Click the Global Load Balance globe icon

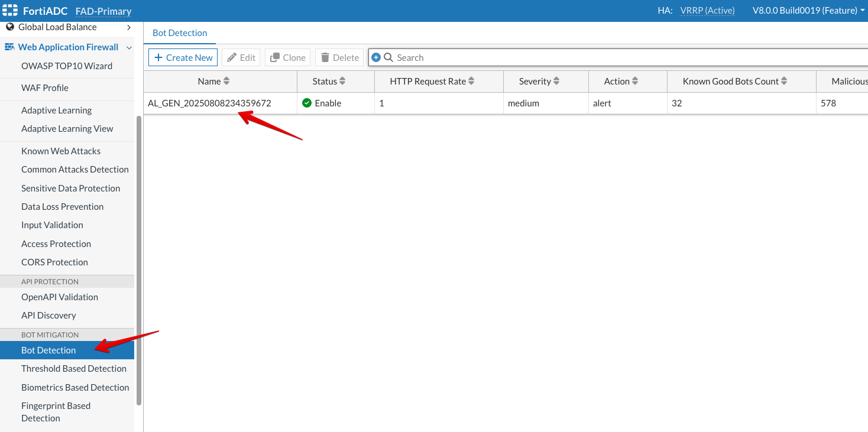[x=9, y=27]
